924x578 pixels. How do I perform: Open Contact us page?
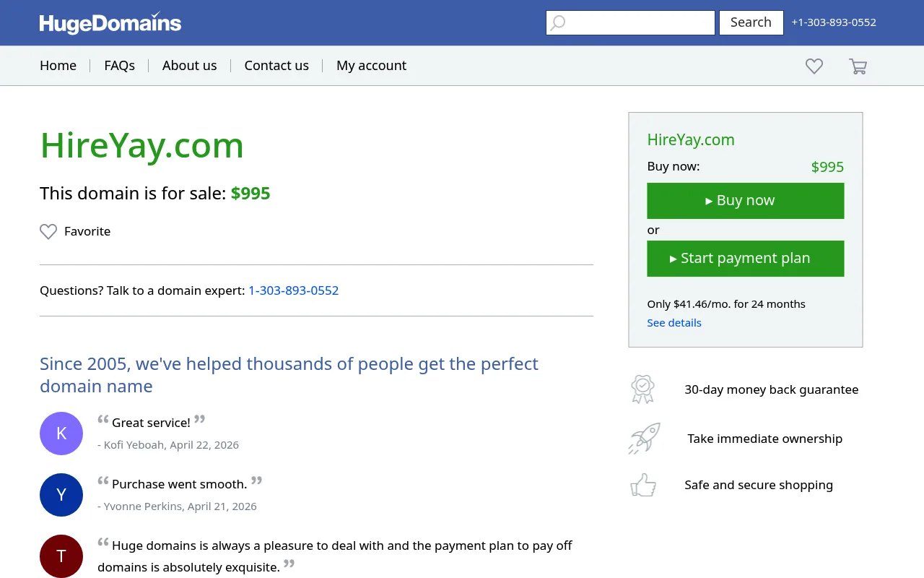point(276,66)
